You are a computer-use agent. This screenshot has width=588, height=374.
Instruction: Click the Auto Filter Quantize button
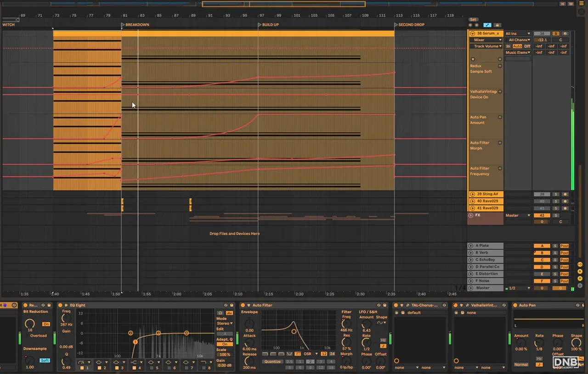[x=272, y=362]
